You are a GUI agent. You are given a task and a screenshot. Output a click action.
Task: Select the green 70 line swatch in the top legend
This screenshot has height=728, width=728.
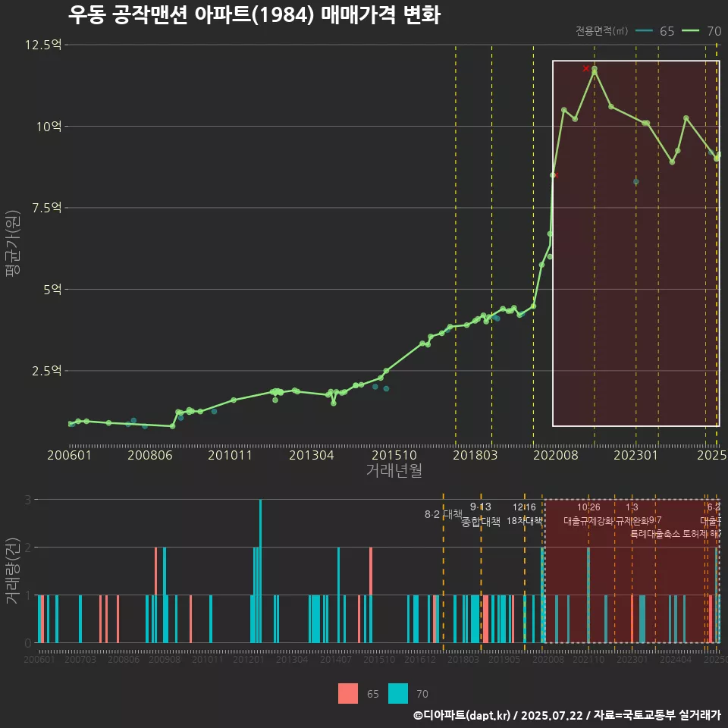(x=690, y=31)
